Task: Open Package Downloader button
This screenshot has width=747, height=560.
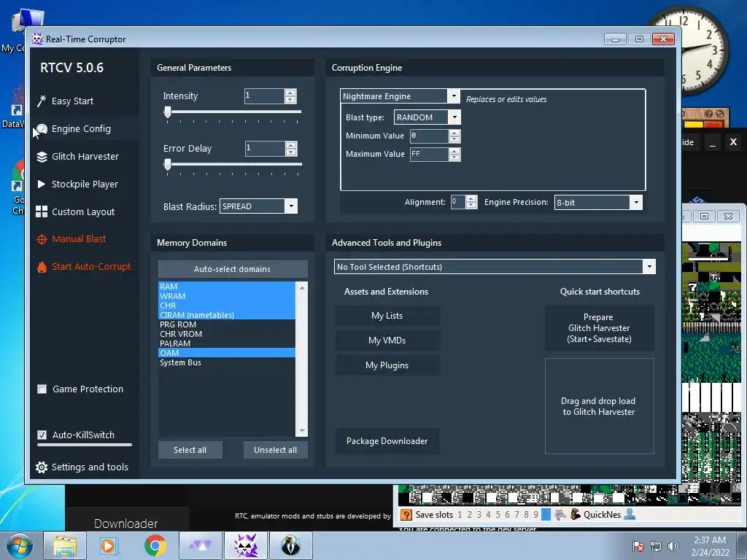Action: [x=387, y=441]
